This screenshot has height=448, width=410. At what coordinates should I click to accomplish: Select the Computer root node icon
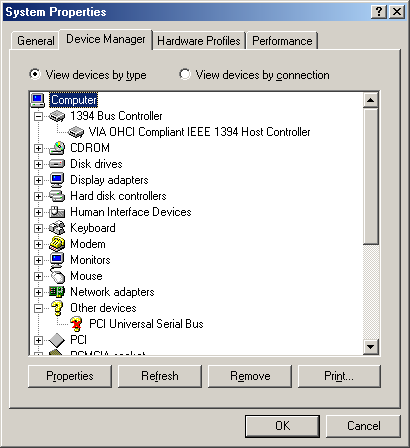37,100
